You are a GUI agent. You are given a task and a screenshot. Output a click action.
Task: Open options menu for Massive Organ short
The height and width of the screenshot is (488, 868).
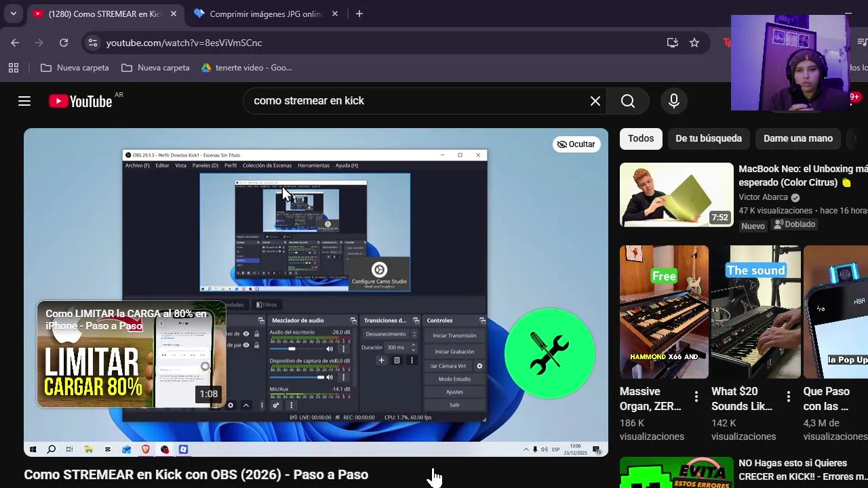[x=696, y=396]
